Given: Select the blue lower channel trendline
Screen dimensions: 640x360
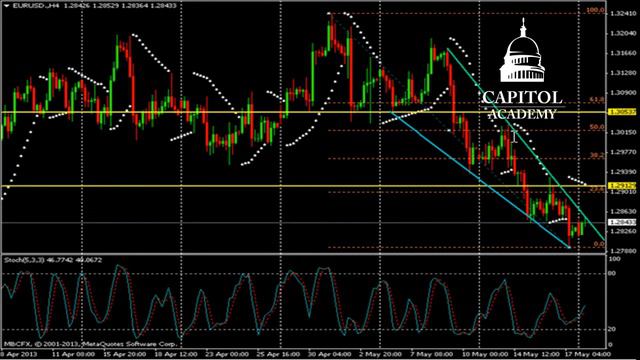Looking at the screenshot, I should (480, 180).
